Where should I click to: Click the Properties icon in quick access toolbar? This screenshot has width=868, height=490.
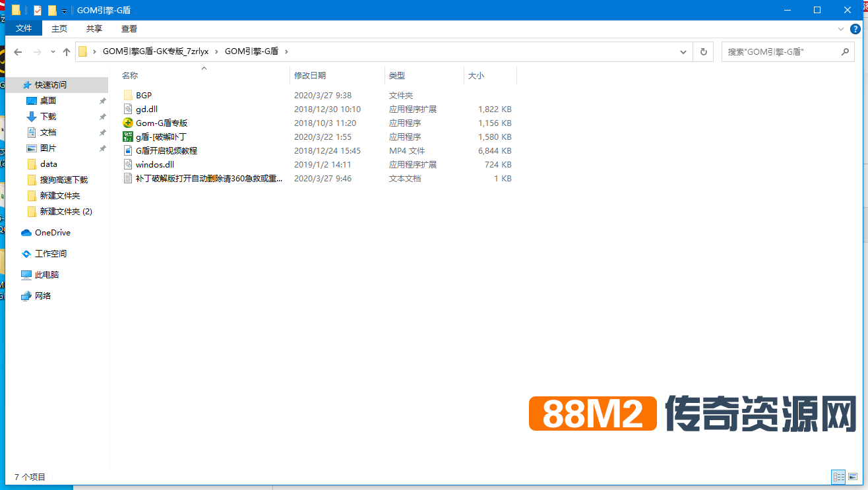[x=37, y=11]
